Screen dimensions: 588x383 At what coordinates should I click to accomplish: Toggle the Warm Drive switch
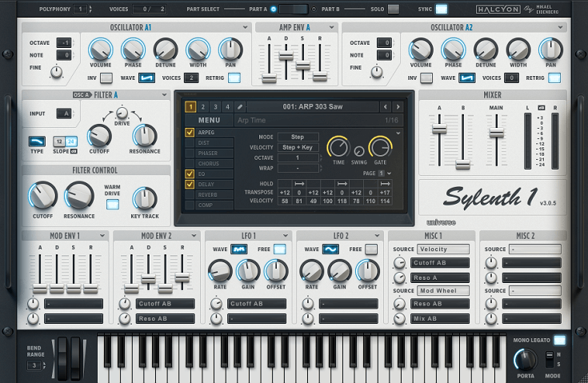(x=113, y=204)
